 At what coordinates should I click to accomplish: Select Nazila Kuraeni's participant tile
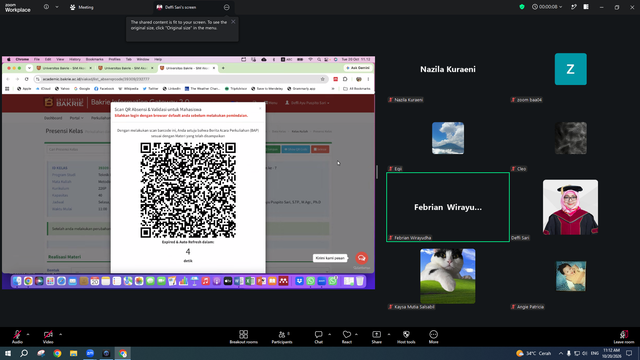(448, 69)
